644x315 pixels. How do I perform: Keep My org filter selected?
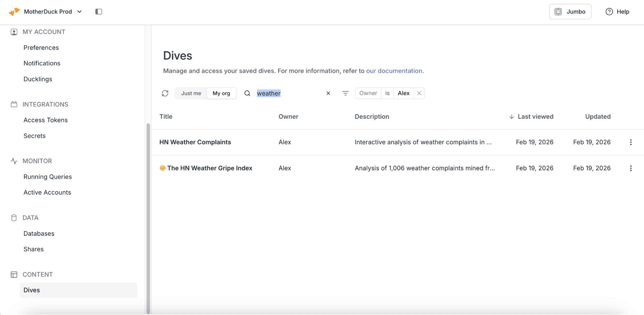[221, 93]
